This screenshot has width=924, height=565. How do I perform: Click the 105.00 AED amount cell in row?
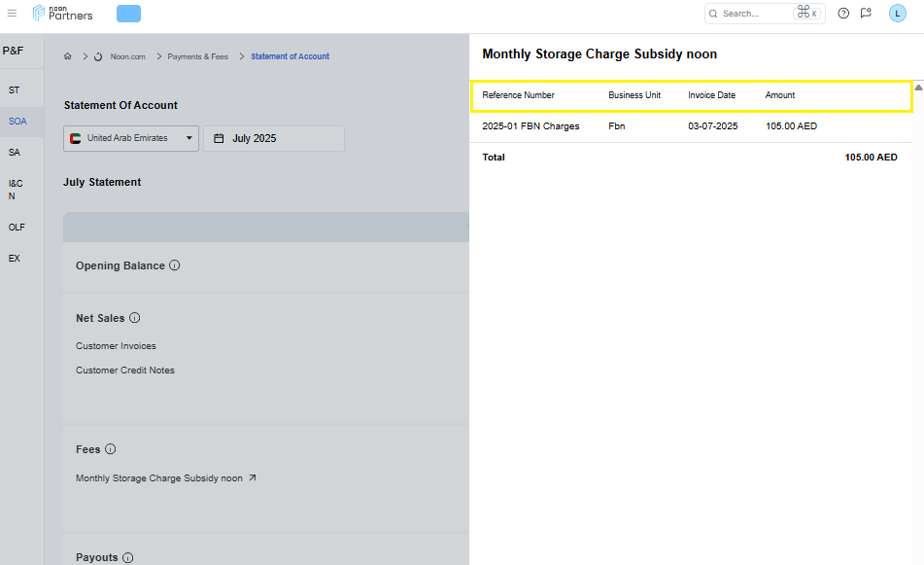point(791,126)
